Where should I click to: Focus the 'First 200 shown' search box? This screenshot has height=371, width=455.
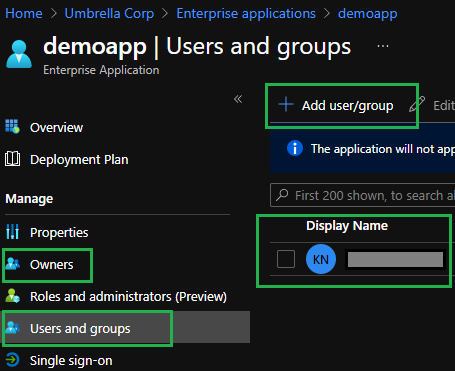tap(363, 195)
